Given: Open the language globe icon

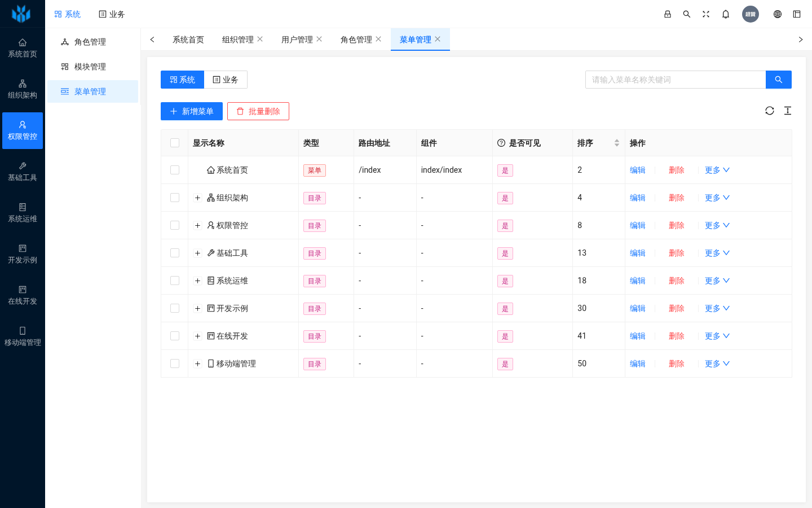Looking at the screenshot, I should pos(778,14).
